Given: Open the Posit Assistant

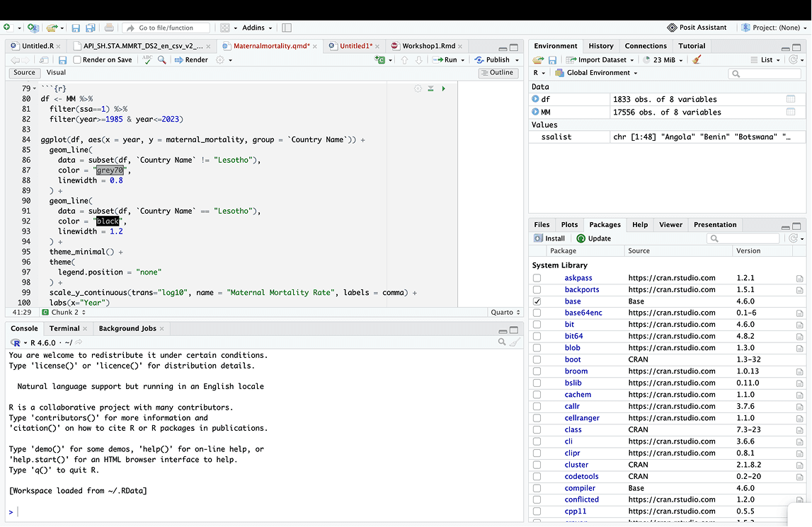Looking at the screenshot, I should (697, 28).
